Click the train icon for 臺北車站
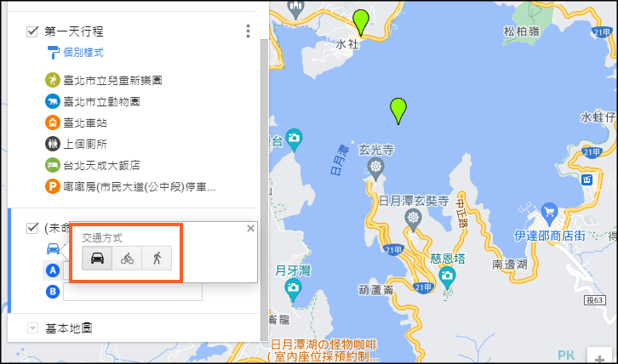The height and width of the screenshot is (364, 618). point(53,123)
